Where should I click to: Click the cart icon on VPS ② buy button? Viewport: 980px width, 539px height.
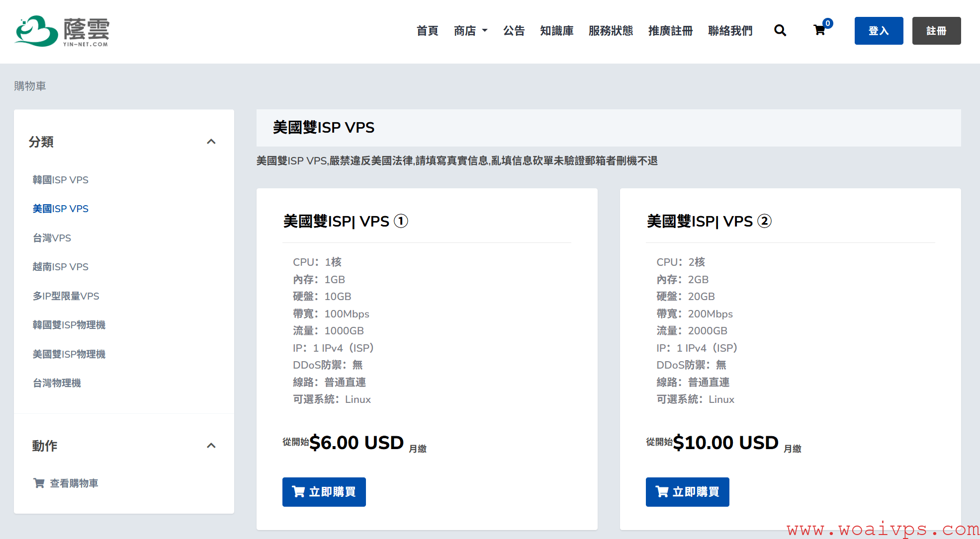[662, 492]
